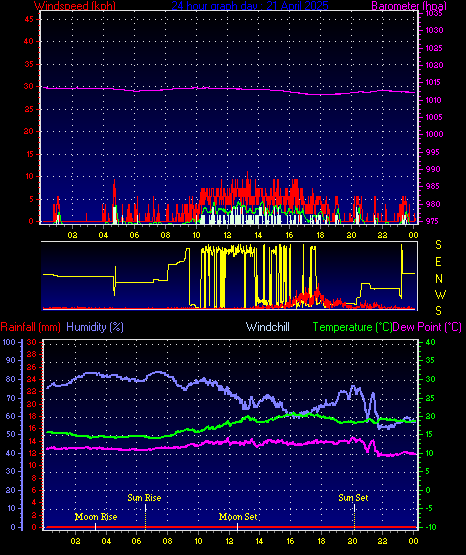Click the 985 barometer scale value
466x555 pixels.
(x=433, y=186)
